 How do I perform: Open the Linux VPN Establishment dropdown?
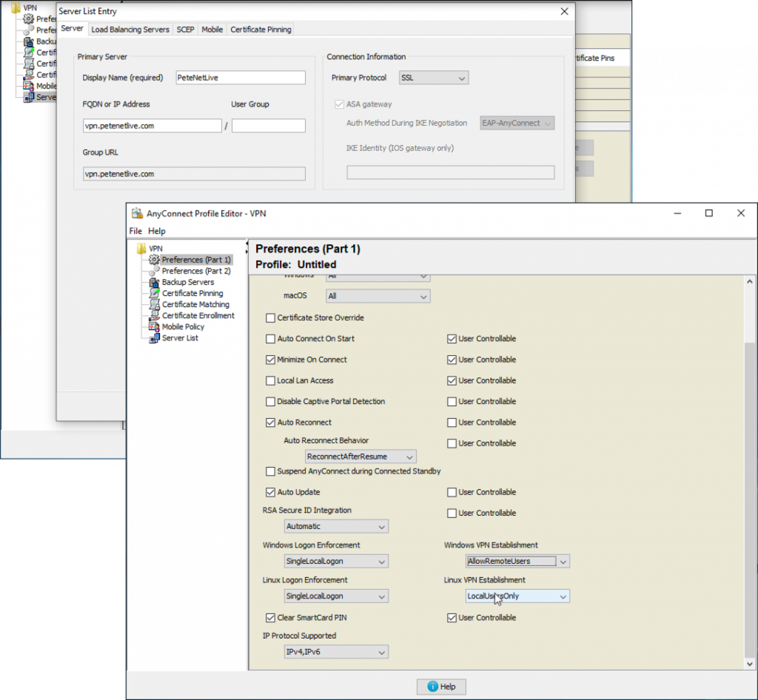click(517, 596)
